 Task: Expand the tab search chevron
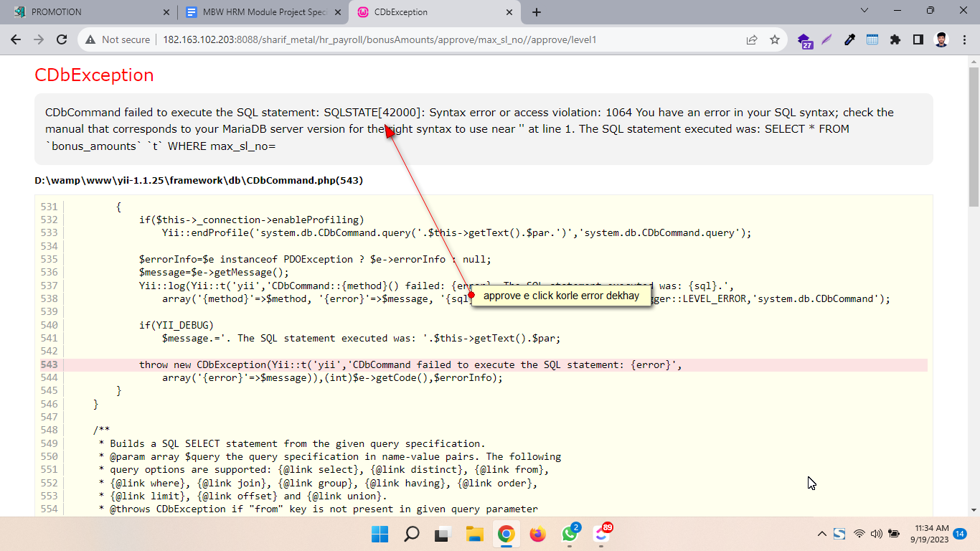(x=864, y=11)
